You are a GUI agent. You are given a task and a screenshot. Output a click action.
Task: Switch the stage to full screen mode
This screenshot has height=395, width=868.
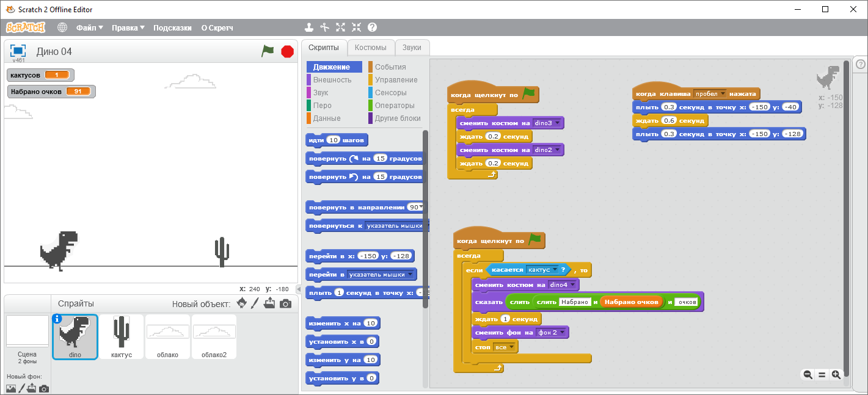pyautogui.click(x=18, y=51)
